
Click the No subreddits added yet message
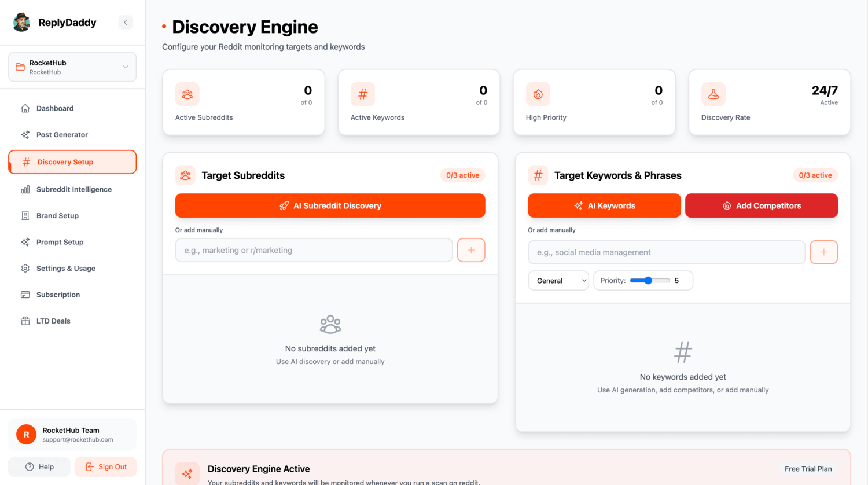(330, 348)
